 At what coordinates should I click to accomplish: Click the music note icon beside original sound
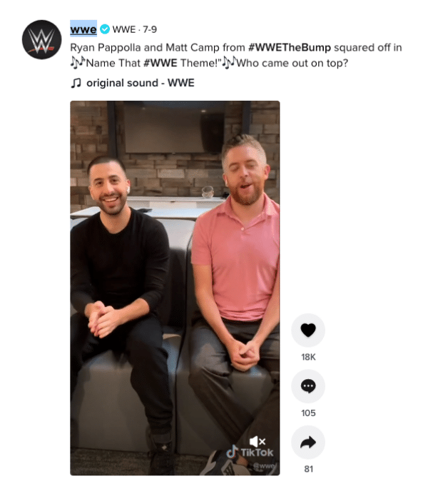(x=76, y=83)
